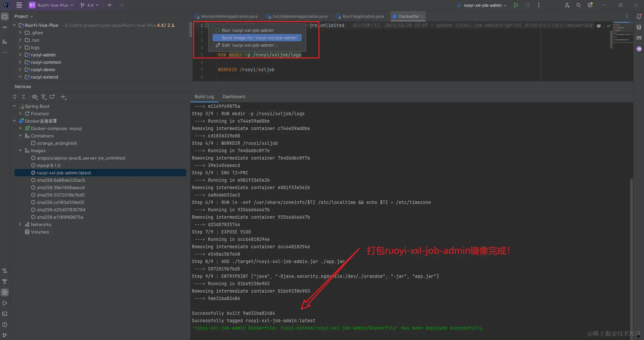Open the purple AI assistant icon
The height and width of the screenshot is (340, 644).
639,49
